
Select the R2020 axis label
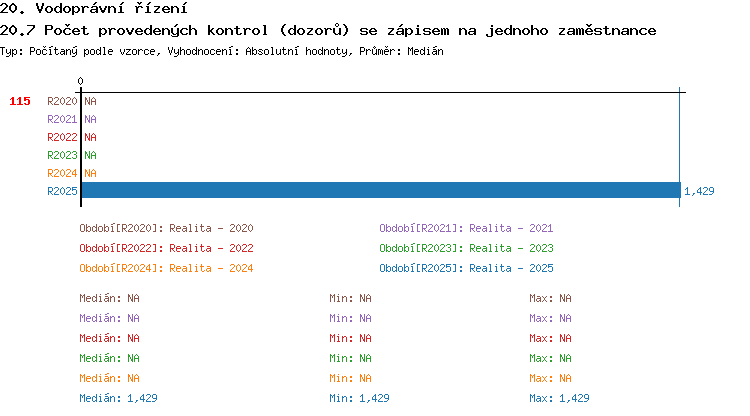click(x=62, y=101)
